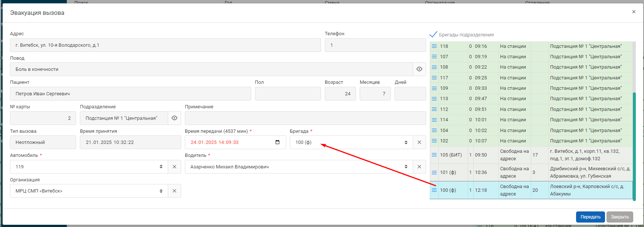Click the hamburger icon for brigade 100 (ф)
The image size is (644, 227).
(x=434, y=190)
